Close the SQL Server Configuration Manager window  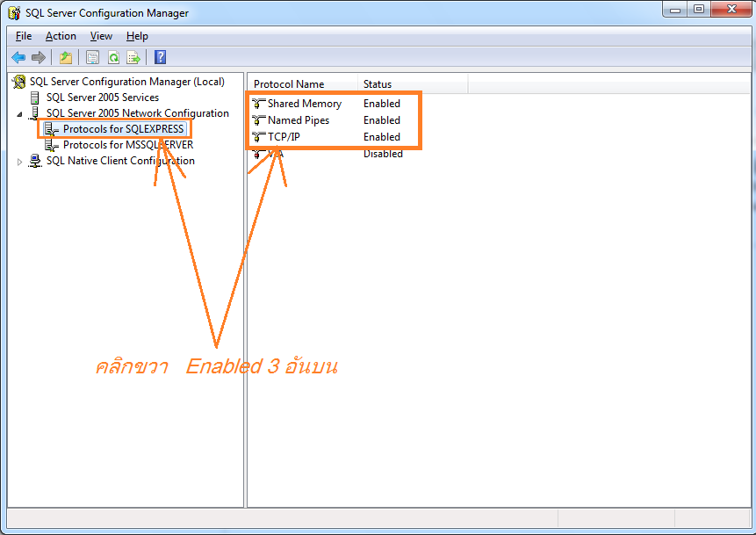[731, 10]
